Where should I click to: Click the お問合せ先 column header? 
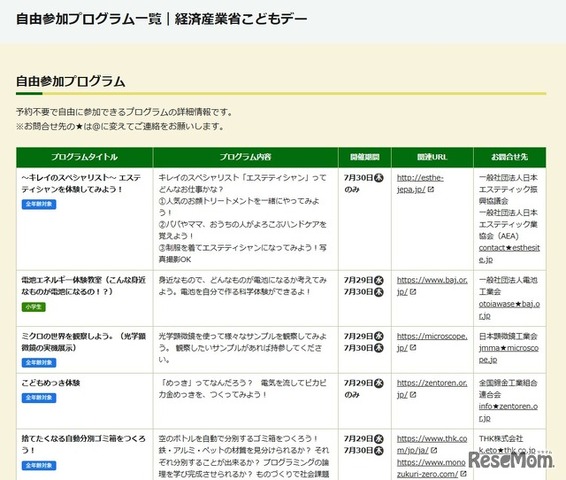[510, 157]
